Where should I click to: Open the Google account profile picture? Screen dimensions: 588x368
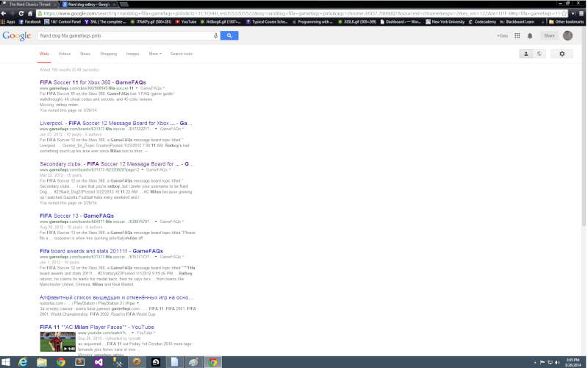pyautogui.click(x=567, y=35)
